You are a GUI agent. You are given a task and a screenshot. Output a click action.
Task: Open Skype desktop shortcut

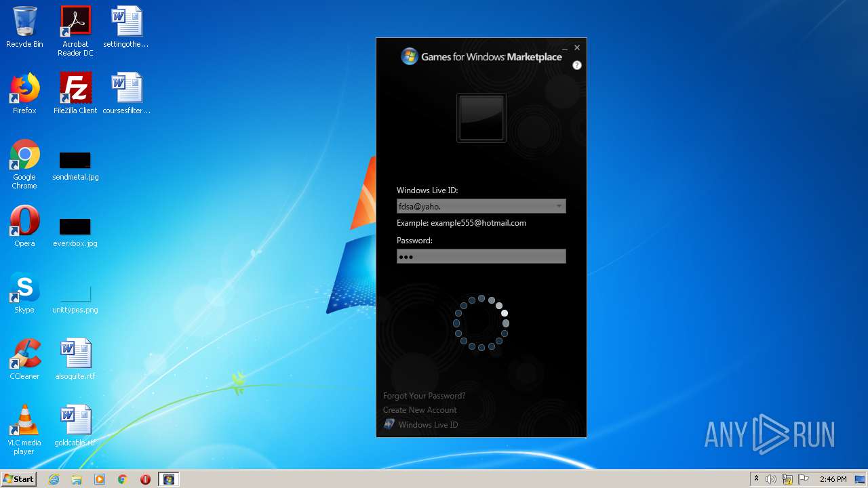24,293
